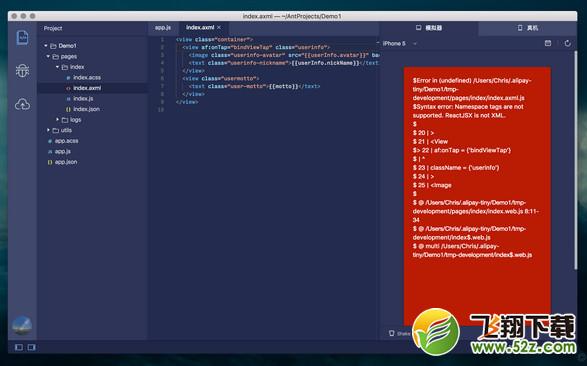This screenshot has height=366, width=587.
Task: Open index.acss in the file tree
Action: pos(87,77)
